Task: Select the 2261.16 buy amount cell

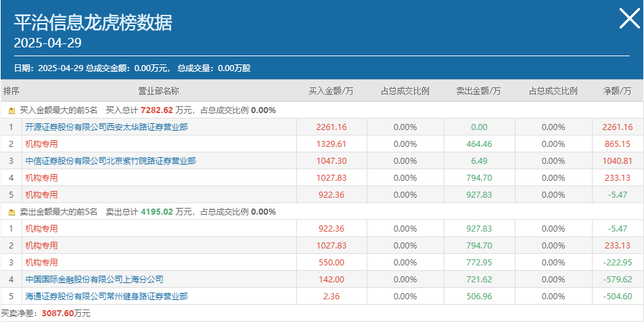Action: click(331, 127)
